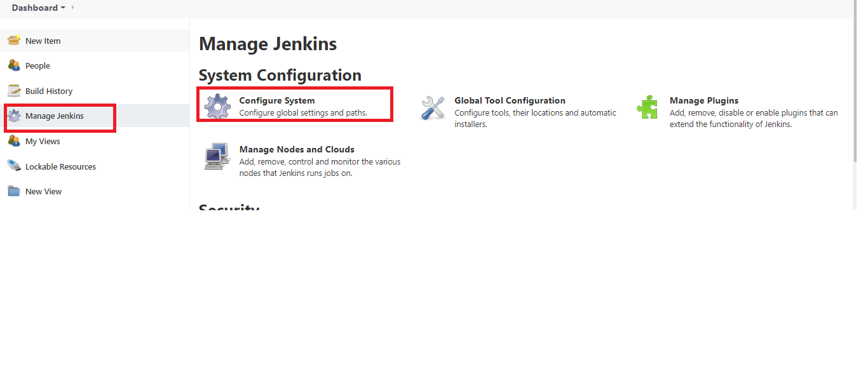Click the People icon in the sidebar
Screen dimensions: 868x390
click(13, 65)
